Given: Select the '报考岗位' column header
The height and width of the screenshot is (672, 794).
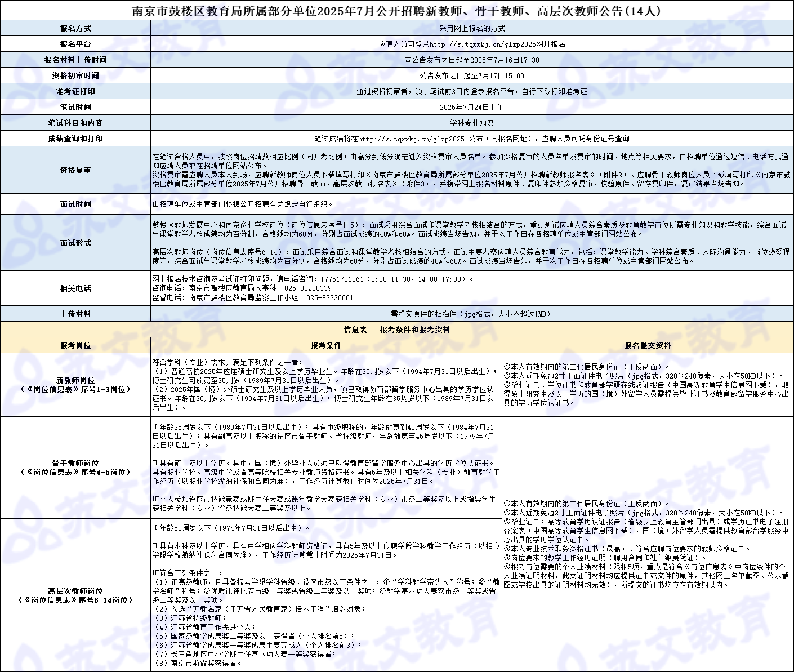Looking at the screenshot, I should coord(75,345).
